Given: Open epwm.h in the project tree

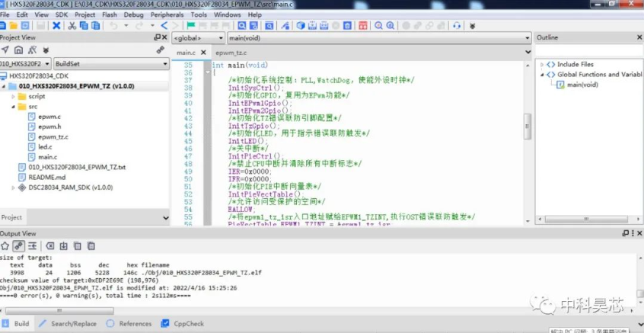Looking at the screenshot, I should click(x=49, y=126).
